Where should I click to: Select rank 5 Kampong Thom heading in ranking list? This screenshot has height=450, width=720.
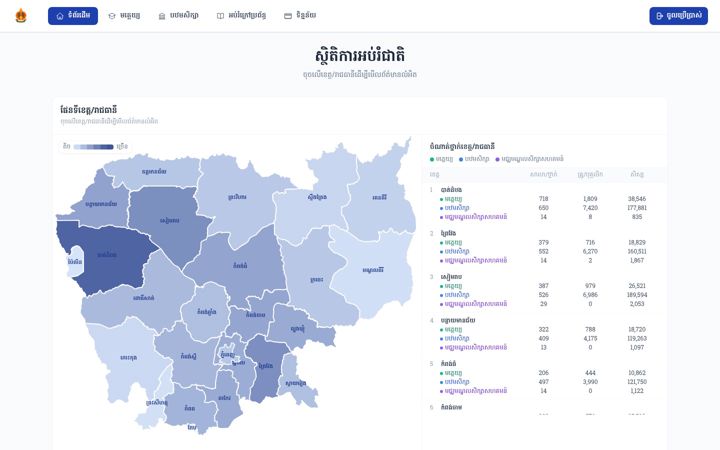tap(449, 364)
